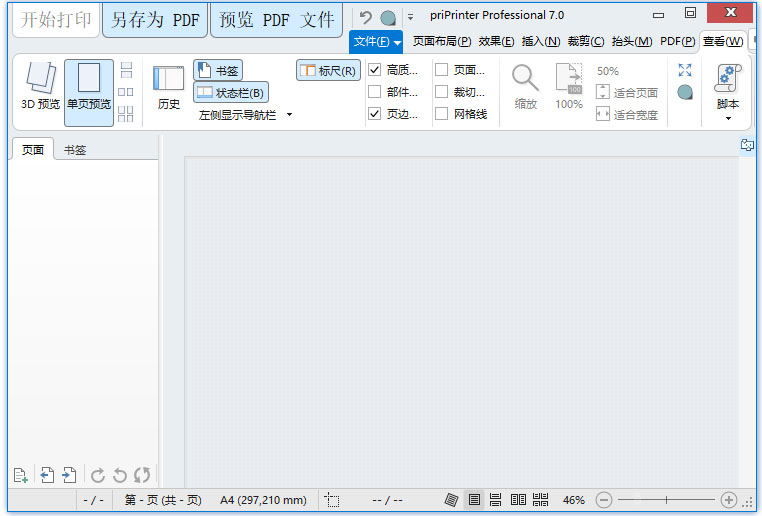762x516 pixels.
Task: Choose the stacked two-page layout icon
Action: point(126,69)
